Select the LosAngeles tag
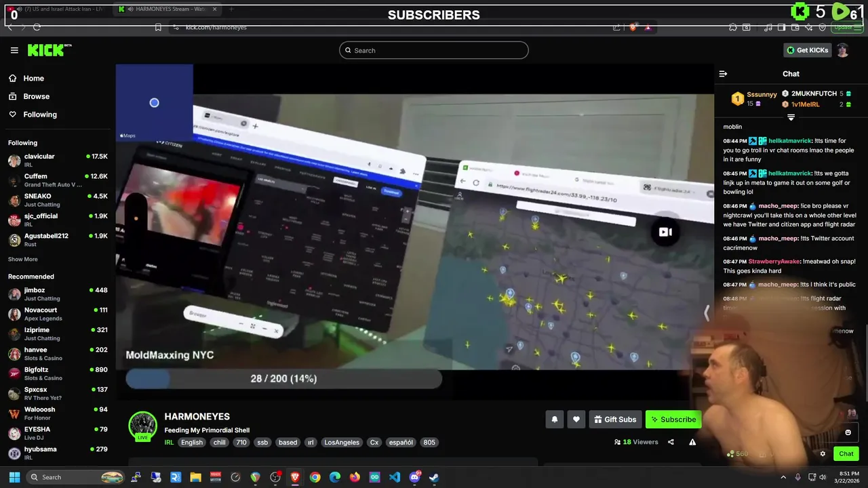 point(342,442)
